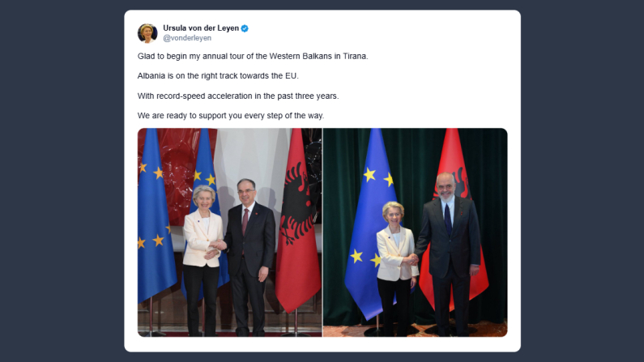The image size is (644, 362).
Task: Open the left photo with red-tie handshake
Action: pos(229,232)
